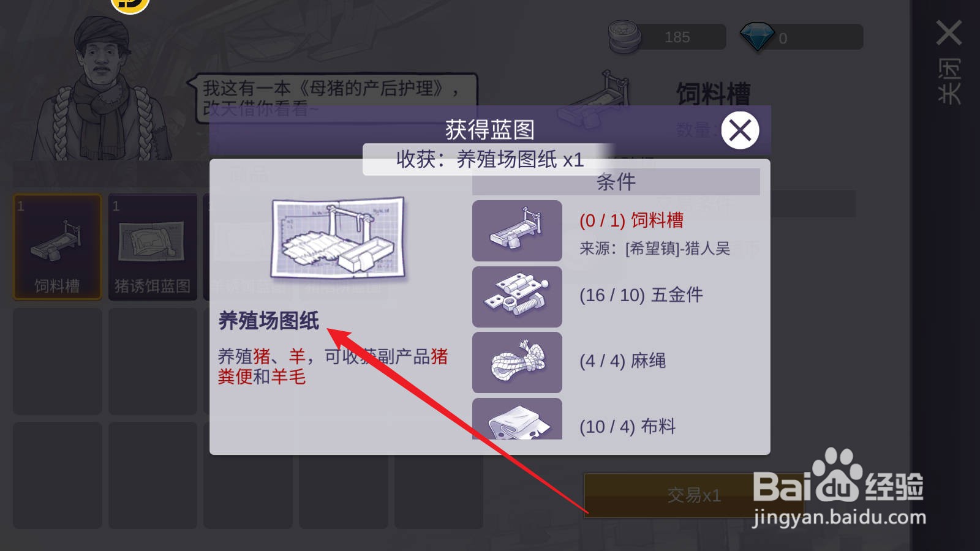
Task: Tap the blue diamond currency icon
Action: (x=757, y=37)
